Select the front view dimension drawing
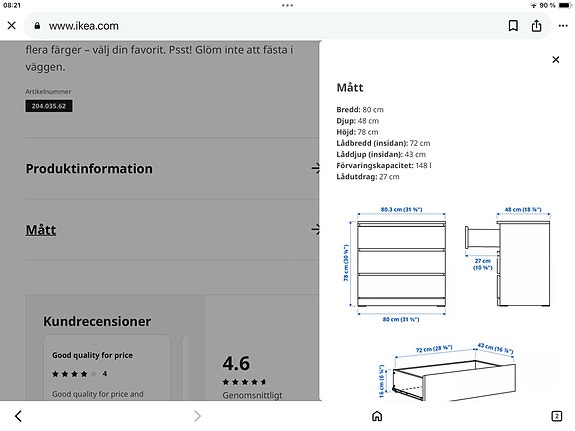 coord(397,265)
